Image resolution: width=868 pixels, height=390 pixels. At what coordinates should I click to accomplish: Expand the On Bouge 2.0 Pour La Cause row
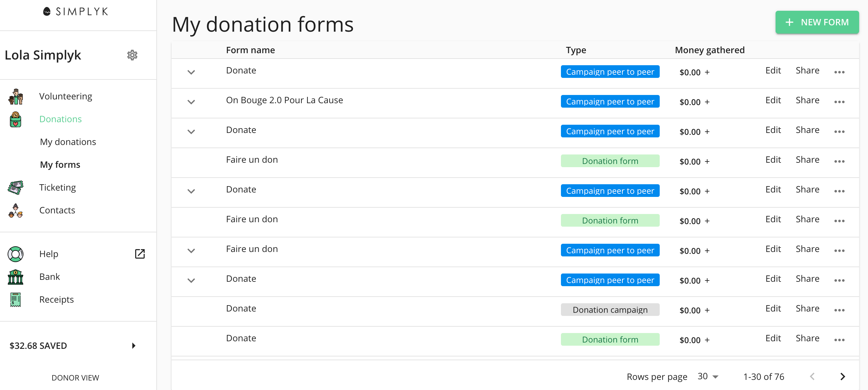coord(191,102)
